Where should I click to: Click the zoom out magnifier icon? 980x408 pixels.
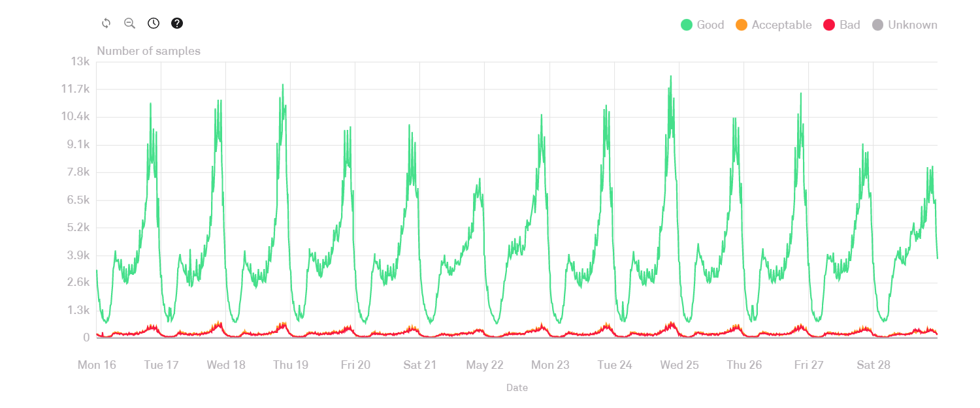tap(129, 24)
